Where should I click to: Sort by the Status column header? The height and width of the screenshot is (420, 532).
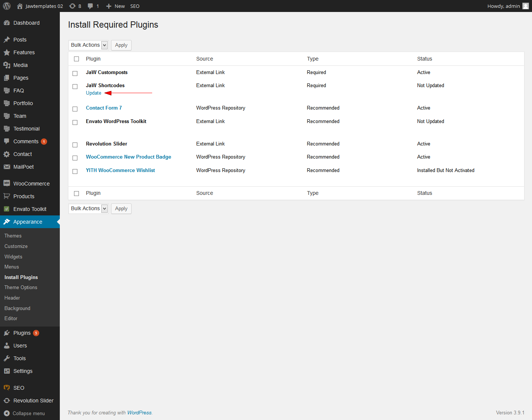[424, 59]
